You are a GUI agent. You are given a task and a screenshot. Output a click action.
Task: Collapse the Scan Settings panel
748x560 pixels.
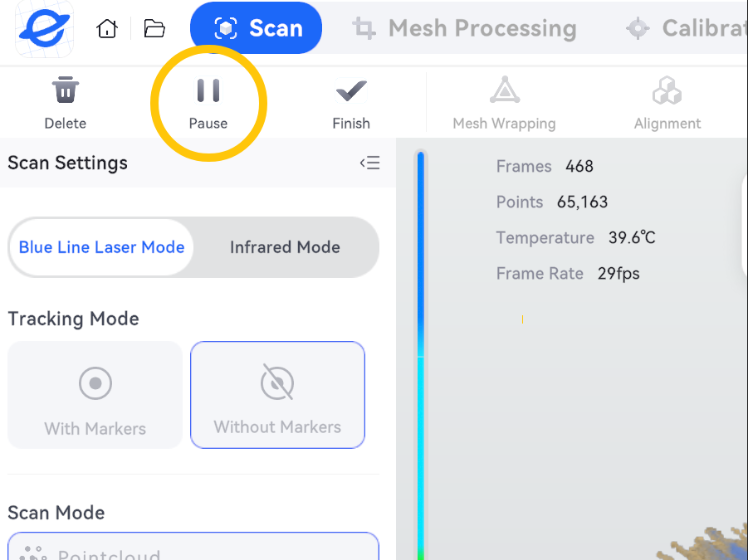369,163
